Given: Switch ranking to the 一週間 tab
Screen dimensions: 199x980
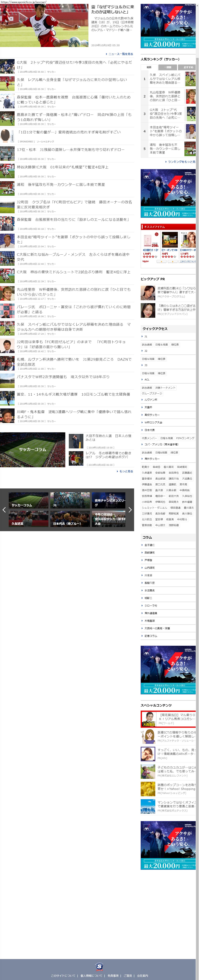Looking at the screenshot, I should point(168,67).
